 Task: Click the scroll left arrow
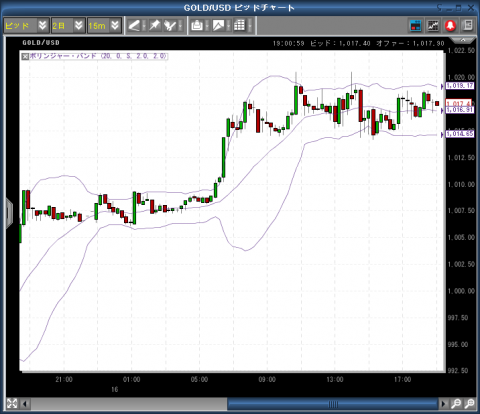tap(25, 404)
